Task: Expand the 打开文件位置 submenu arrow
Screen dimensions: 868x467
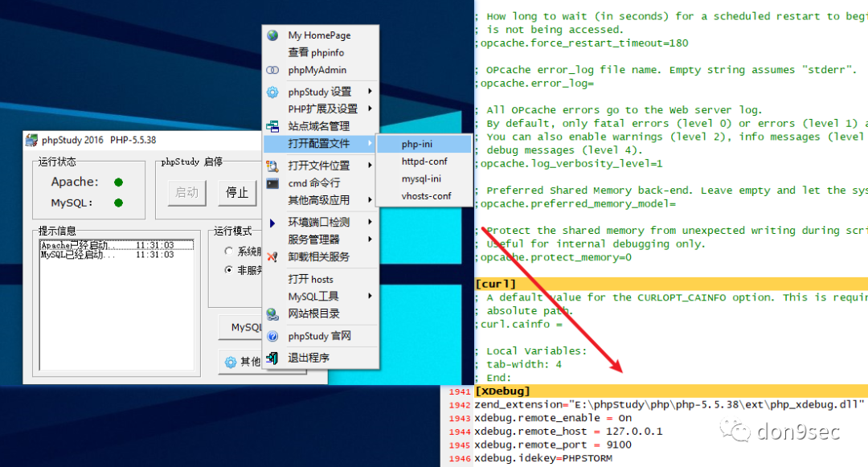Action: click(x=370, y=165)
